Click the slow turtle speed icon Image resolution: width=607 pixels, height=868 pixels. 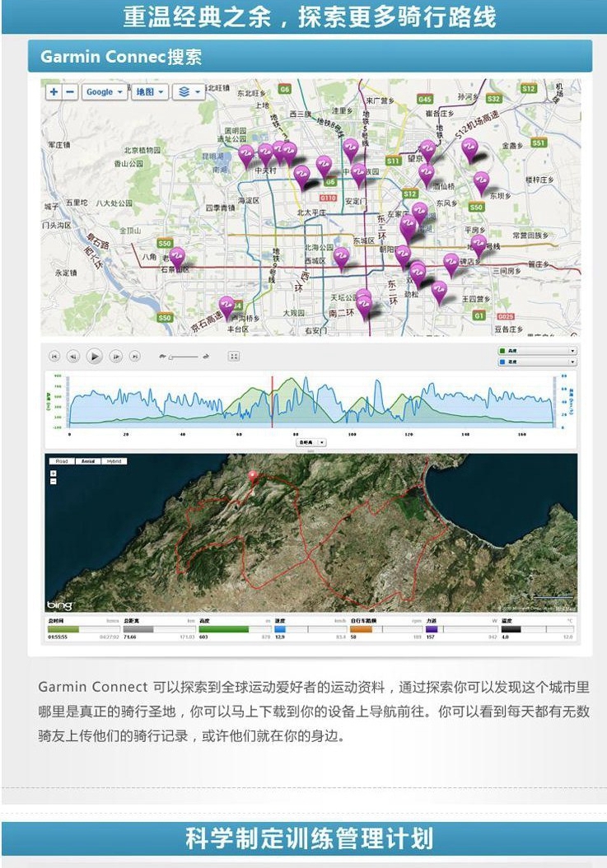click(162, 357)
